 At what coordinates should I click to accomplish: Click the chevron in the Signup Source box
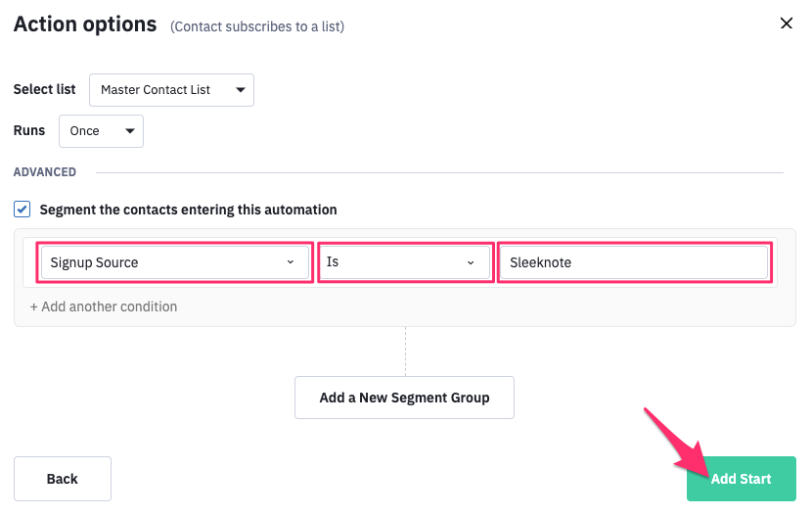290,262
